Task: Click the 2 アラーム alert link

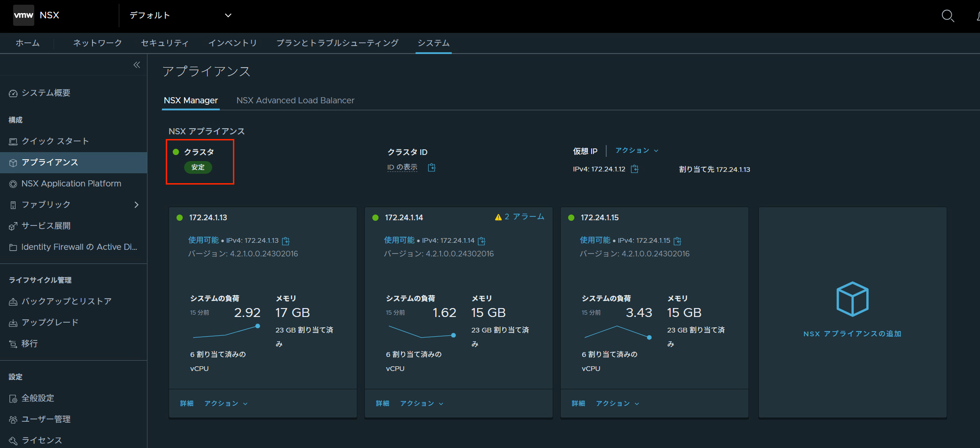Action: coord(519,217)
